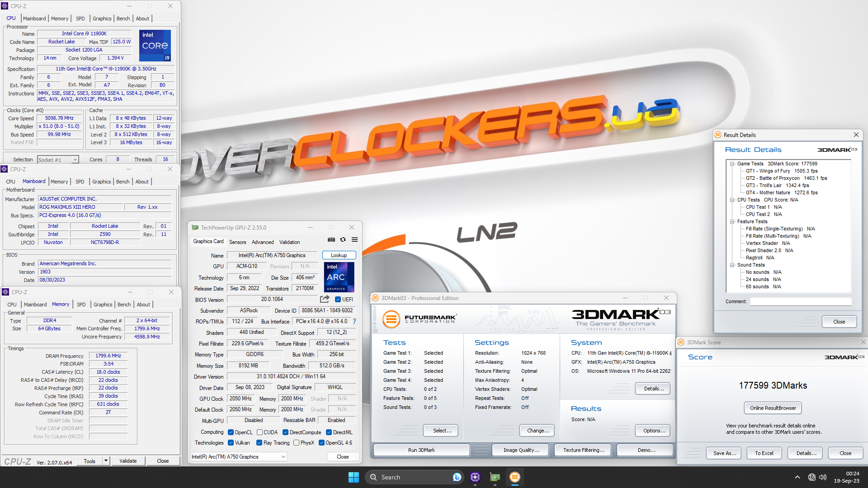
Task: Click the GPU-Z title bar icon
Action: (x=195, y=227)
